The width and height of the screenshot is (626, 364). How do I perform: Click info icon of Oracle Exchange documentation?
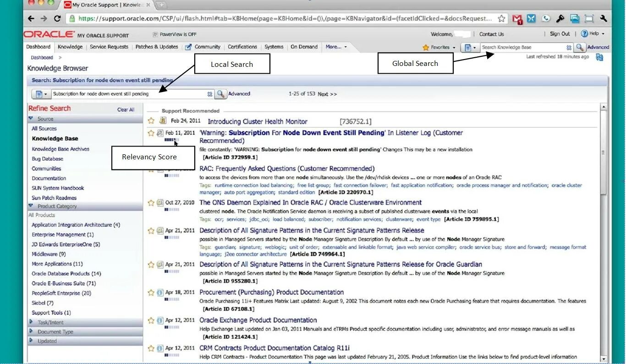(x=160, y=320)
